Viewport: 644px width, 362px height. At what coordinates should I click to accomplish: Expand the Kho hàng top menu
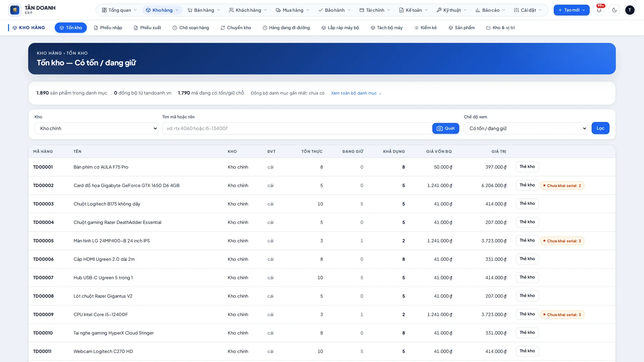pos(162,10)
